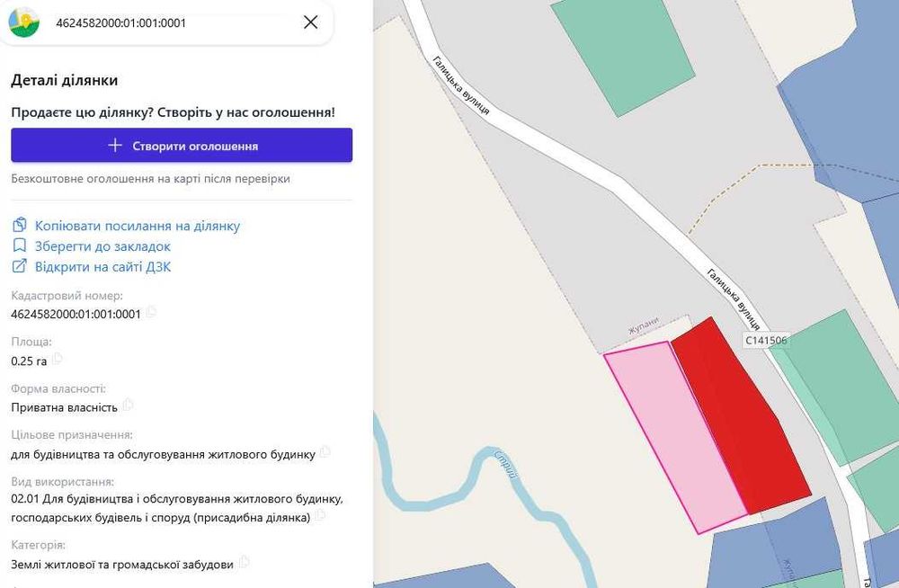Copy the 'Категорія' land category text

click(244, 563)
